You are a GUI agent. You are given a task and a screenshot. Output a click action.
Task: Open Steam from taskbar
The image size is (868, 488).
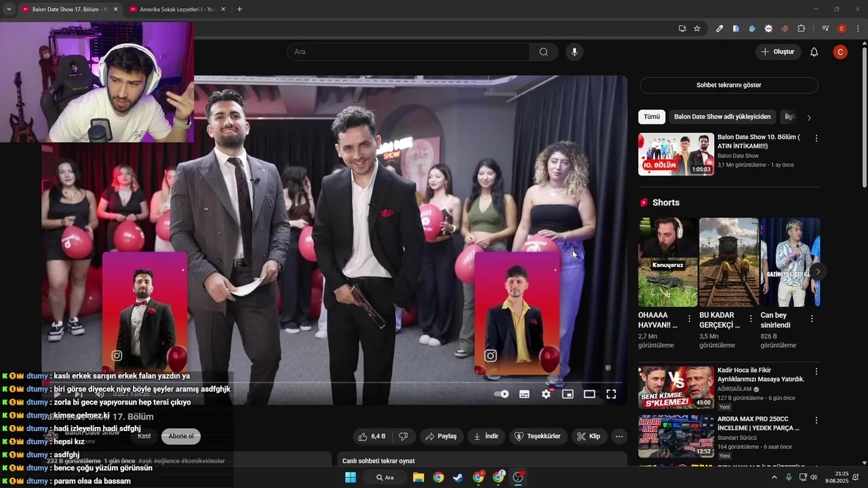coord(458,478)
